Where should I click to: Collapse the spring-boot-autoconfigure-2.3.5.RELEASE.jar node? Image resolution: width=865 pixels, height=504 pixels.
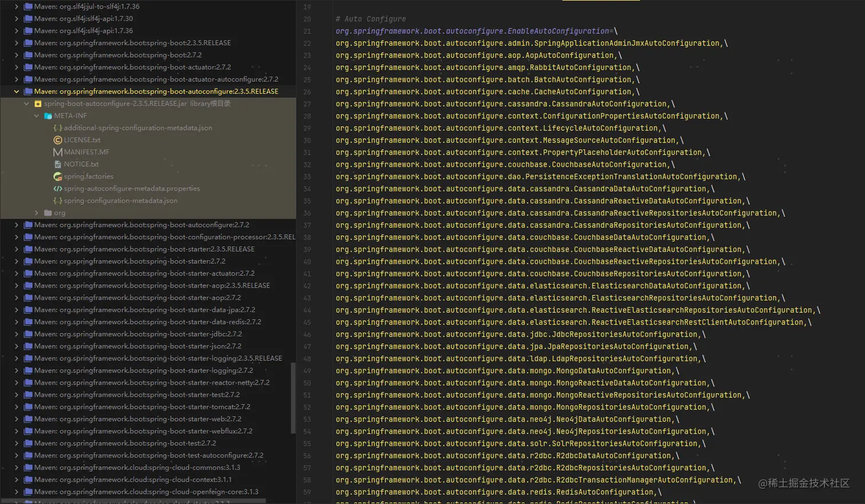tap(26, 104)
